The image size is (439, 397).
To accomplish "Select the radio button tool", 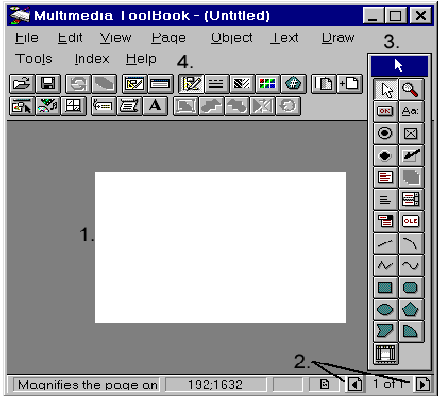I will tap(386, 133).
